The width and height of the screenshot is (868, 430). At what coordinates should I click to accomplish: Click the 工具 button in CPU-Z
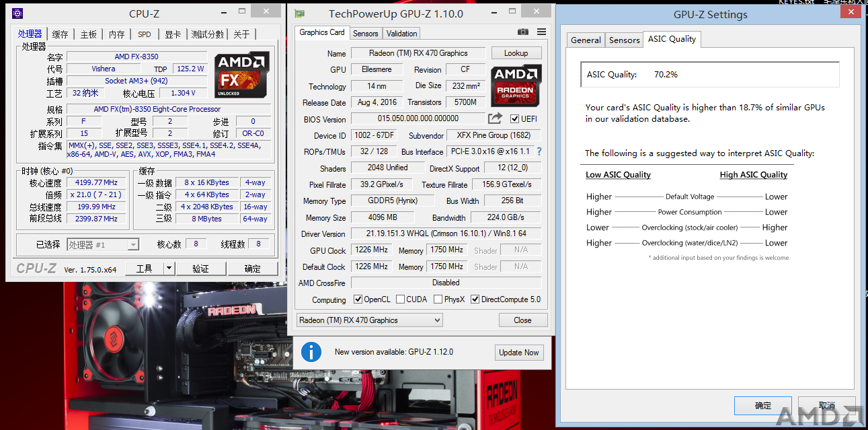click(x=145, y=268)
